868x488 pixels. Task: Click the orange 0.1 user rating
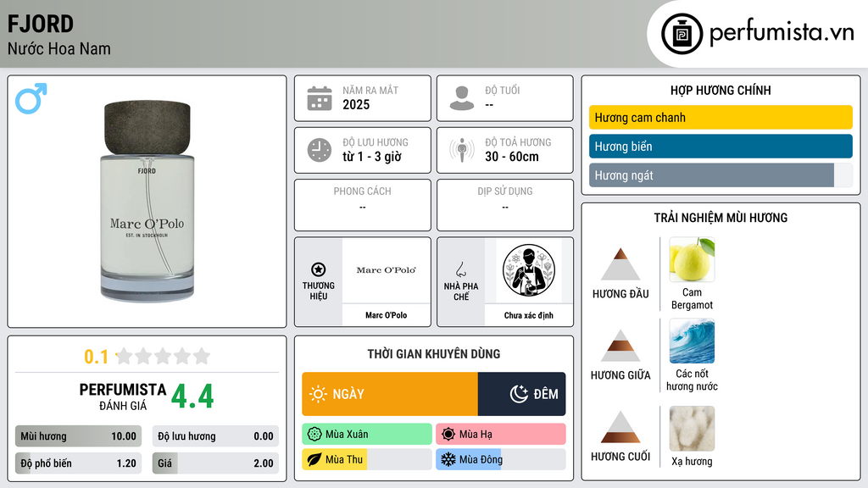(97, 357)
